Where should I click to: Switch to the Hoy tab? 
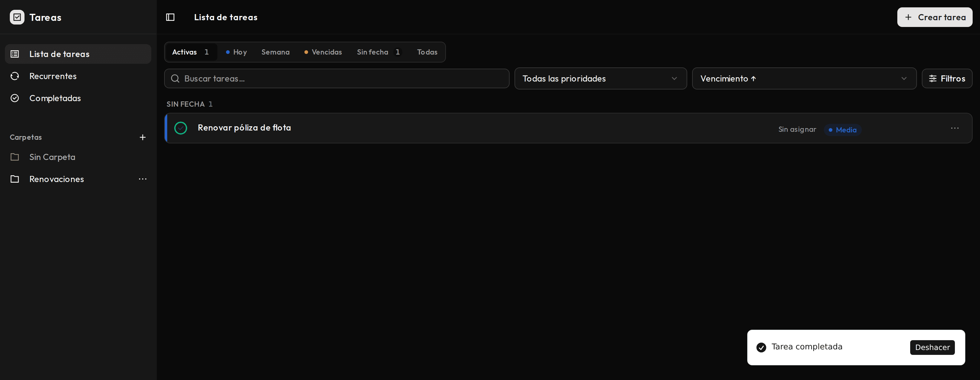coord(236,52)
